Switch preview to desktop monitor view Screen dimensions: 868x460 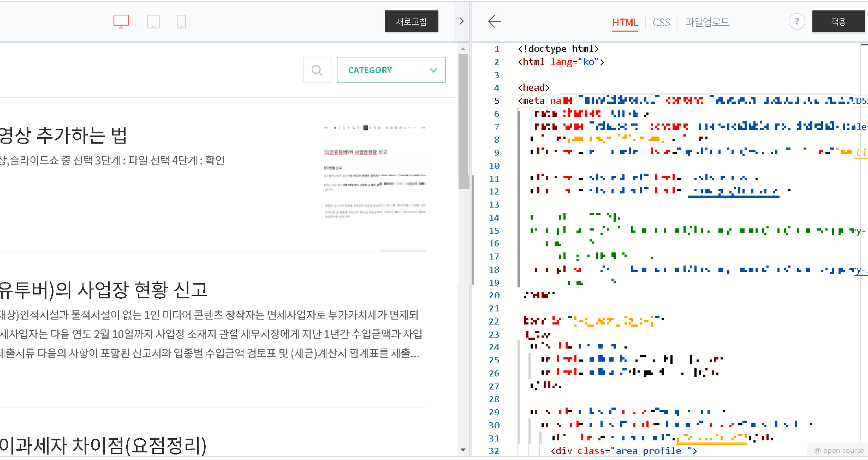[x=121, y=22]
